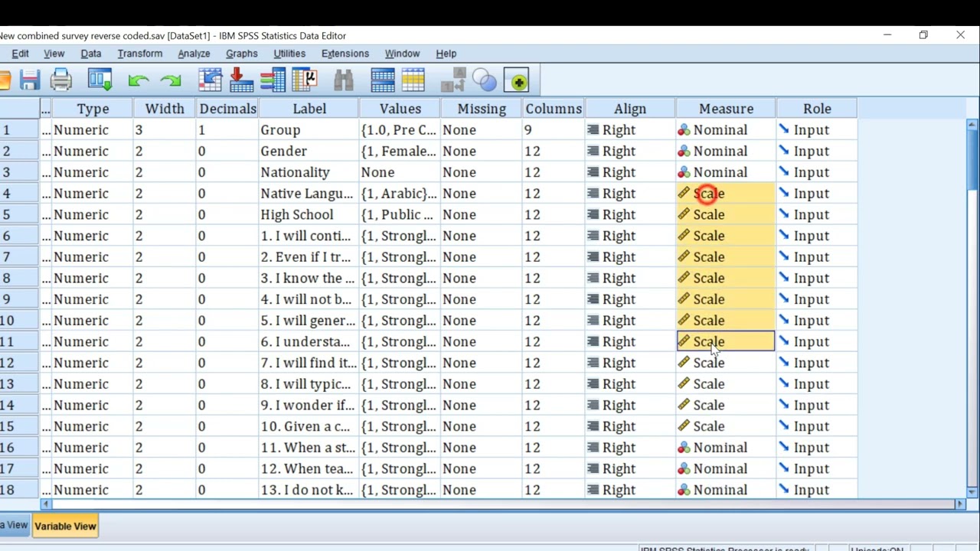Open the Graphs menu
Viewport: 980px width, 551px height.
(x=241, y=54)
